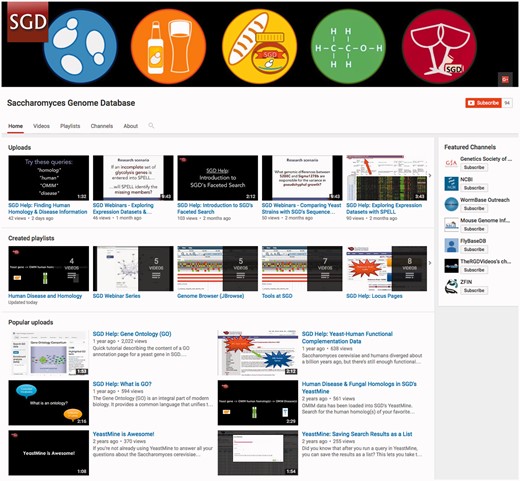Open Human Disease and Homology playlist thumbnail
Screen dimensions: 520x481
pyautogui.click(x=49, y=268)
